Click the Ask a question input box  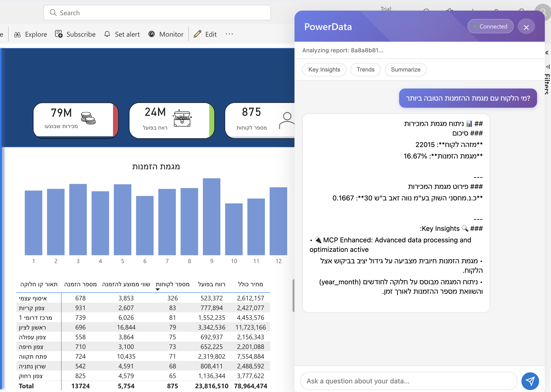tap(408, 381)
